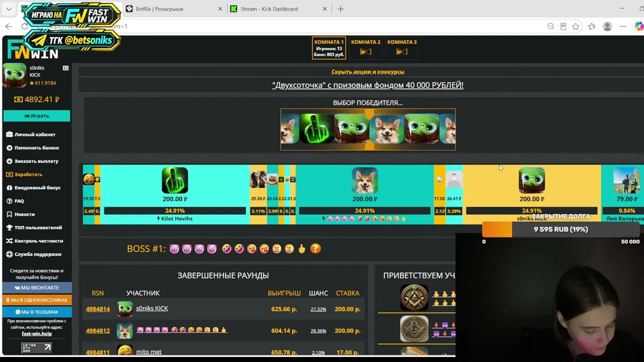Open s0niks KICK profile in completed rounds

152,309
